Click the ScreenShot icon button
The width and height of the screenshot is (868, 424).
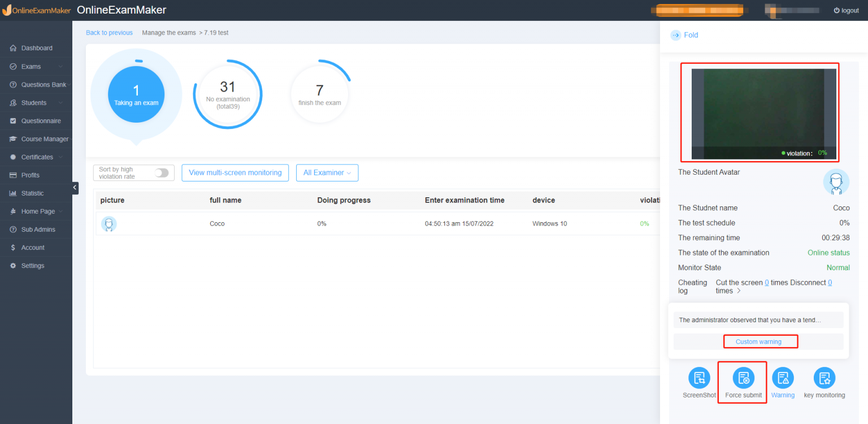click(x=699, y=378)
